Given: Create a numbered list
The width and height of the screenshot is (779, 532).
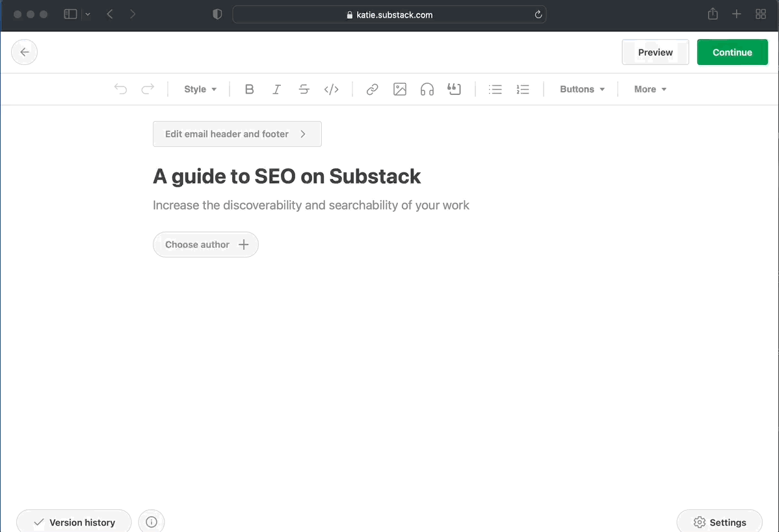Looking at the screenshot, I should [x=523, y=89].
